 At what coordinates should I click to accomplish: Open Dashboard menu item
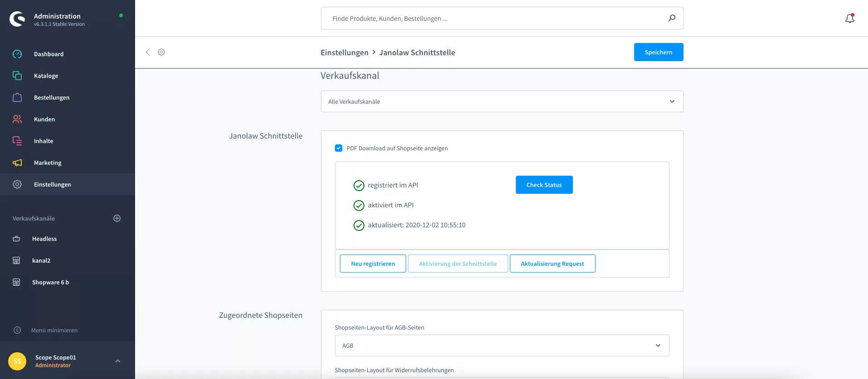point(68,54)
